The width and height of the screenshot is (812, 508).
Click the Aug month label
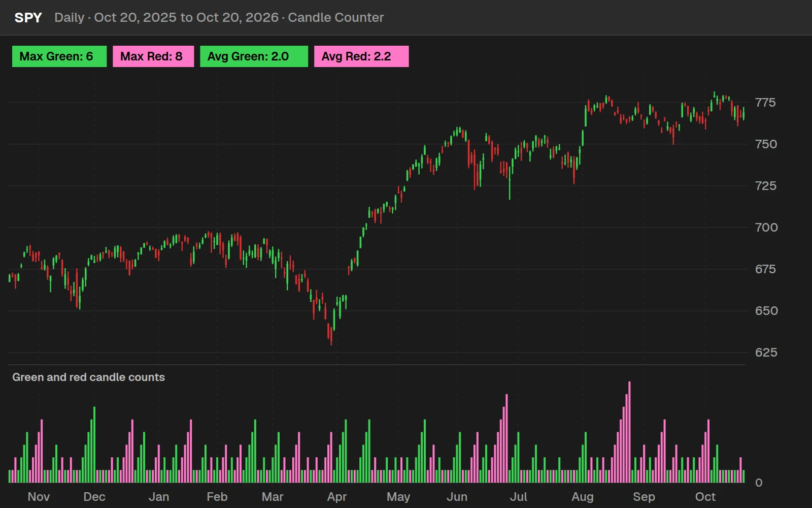[583, 497]
